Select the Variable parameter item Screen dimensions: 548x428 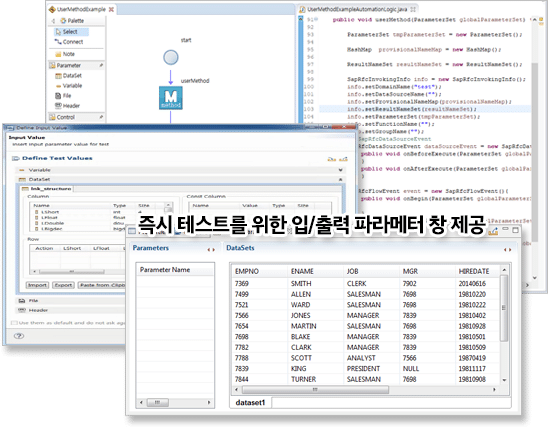point(69,86)
